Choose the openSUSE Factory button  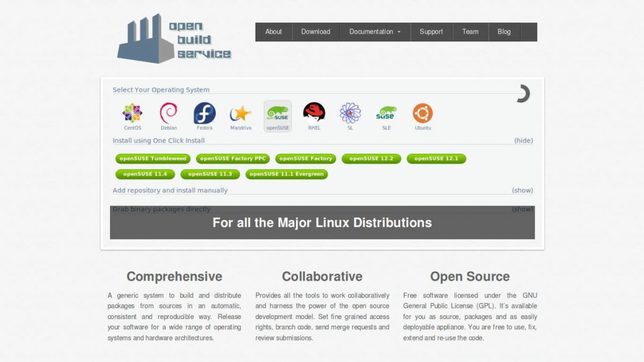click(x=306, y=159)
